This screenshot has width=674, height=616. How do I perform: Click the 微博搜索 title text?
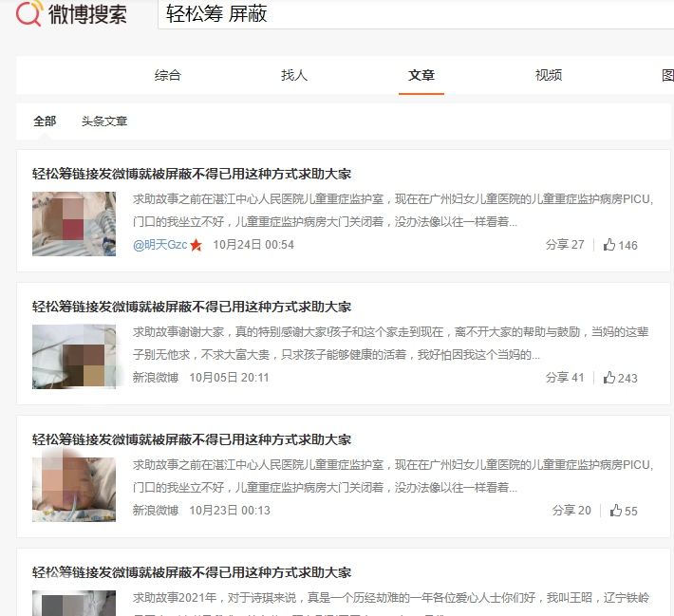[87, 13]
